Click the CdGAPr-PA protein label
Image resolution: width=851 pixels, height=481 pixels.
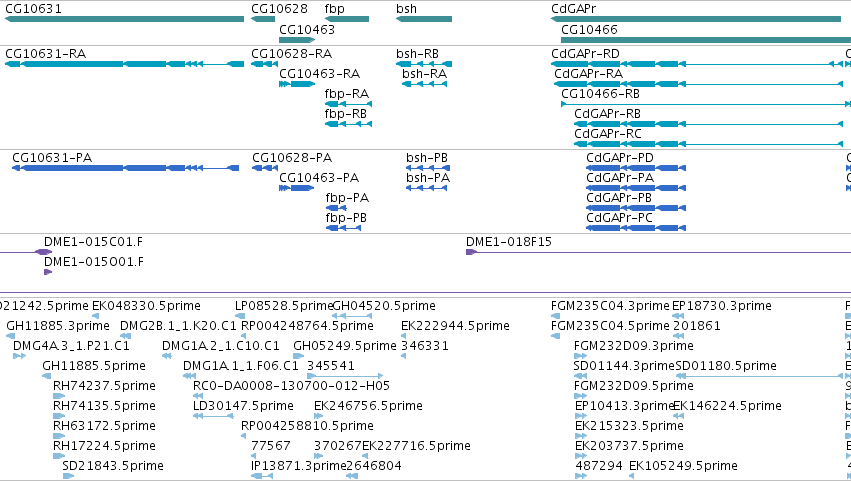pos(620,178)
